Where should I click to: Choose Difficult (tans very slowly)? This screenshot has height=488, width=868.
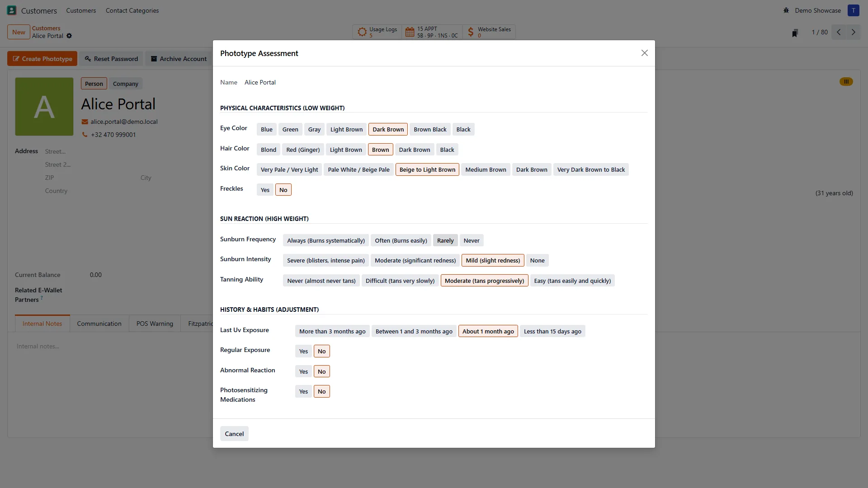coord(400,281)
